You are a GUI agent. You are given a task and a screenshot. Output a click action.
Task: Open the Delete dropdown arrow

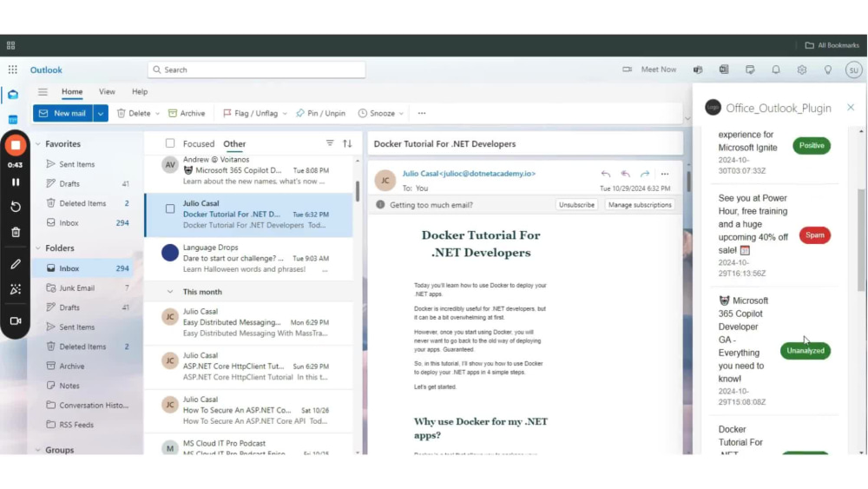157,114
